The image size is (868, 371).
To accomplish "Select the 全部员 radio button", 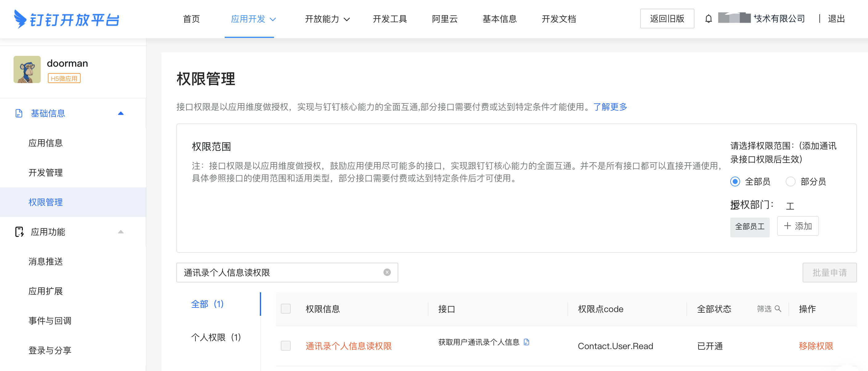I will (x=735, y=181).
